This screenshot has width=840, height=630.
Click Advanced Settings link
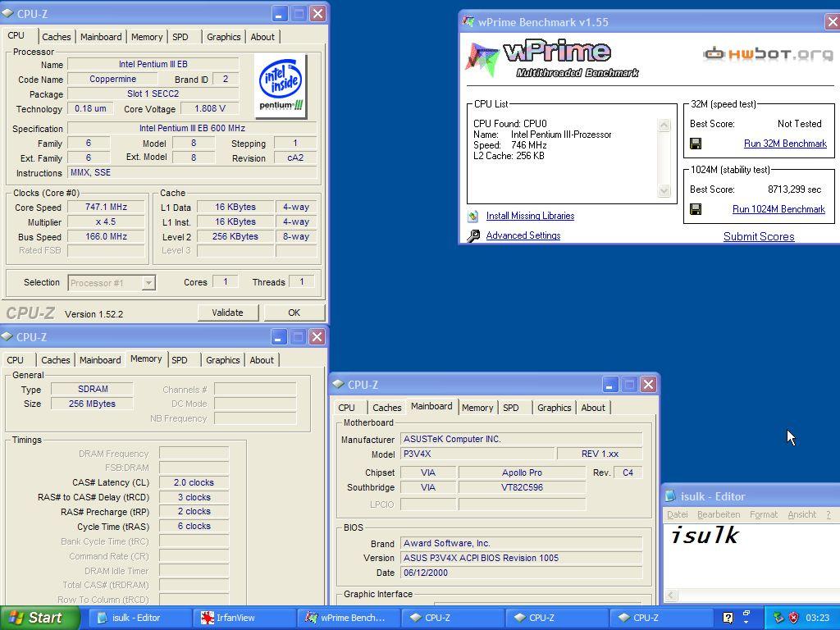coord(523,235)
